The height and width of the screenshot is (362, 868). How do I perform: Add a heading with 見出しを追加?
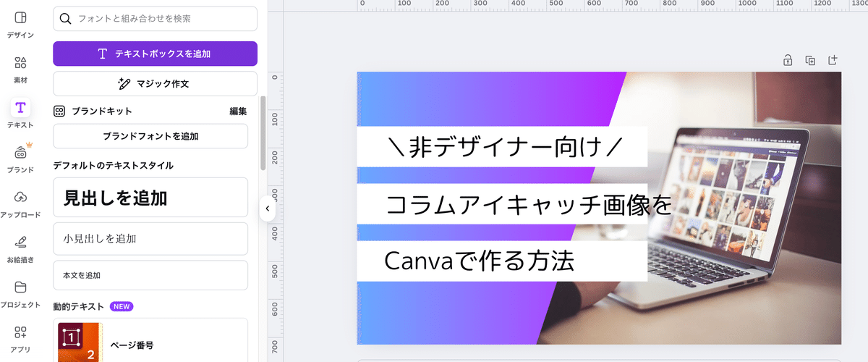tap(150, 198)
